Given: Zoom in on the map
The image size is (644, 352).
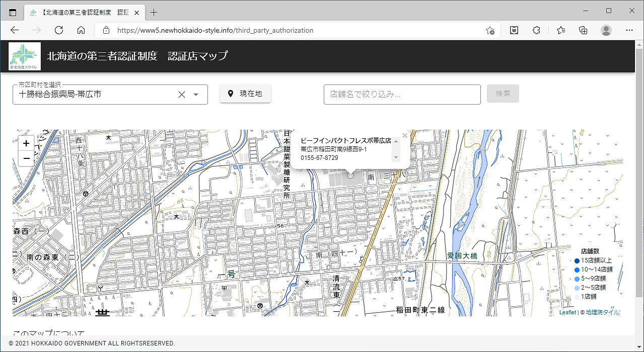Looking at the screenshot, I should [26, 143].
